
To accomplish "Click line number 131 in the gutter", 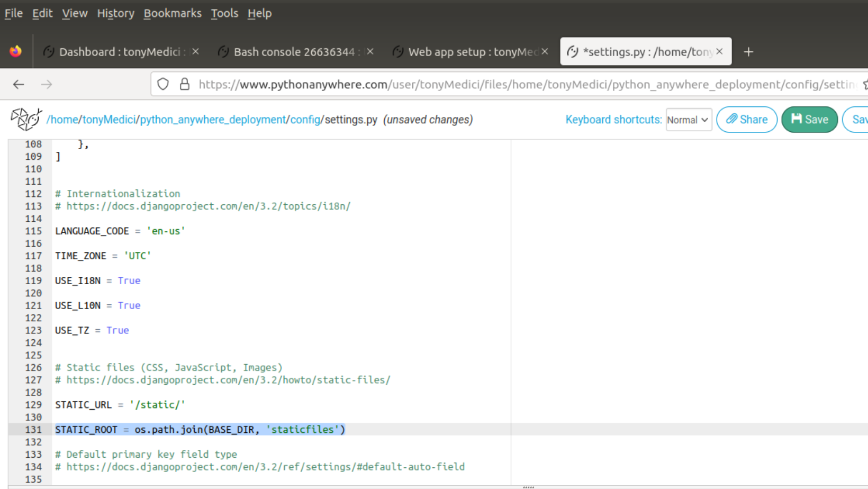I will (33, 429).
